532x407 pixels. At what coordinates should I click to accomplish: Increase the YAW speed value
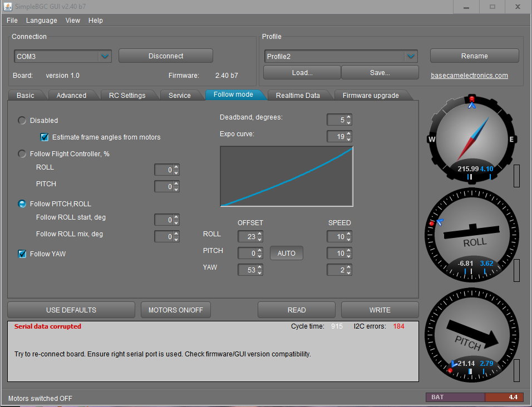point(348,267)
